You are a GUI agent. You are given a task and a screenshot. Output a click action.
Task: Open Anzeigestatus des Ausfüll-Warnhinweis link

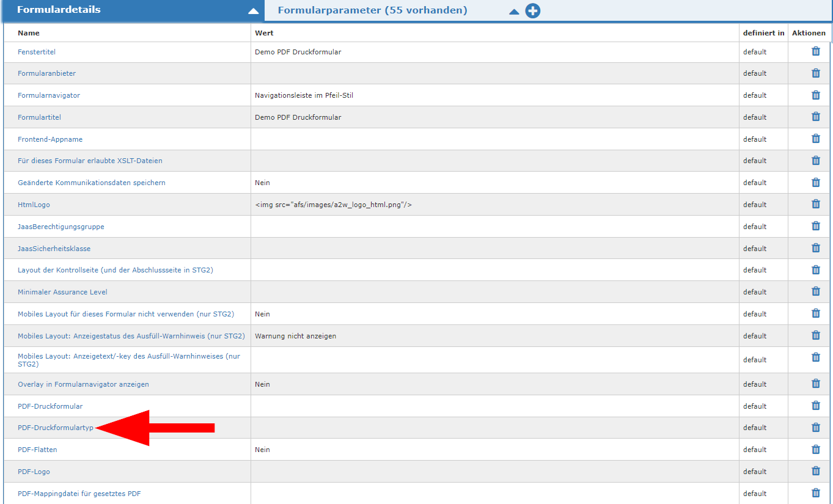coord(131,336)
